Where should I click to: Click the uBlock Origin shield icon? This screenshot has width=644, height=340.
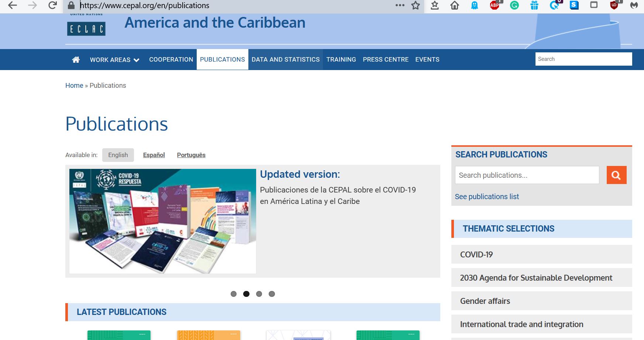pos(614,6)
